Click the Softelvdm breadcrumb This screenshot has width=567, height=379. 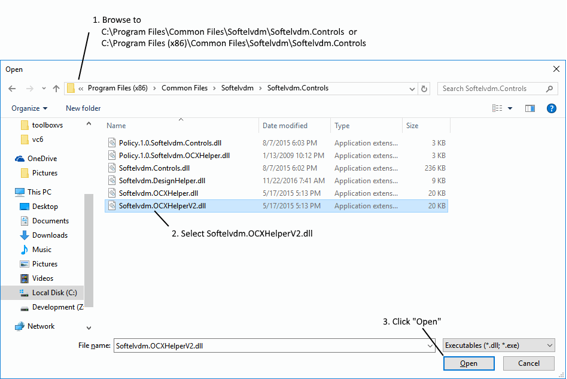(237, 88)
